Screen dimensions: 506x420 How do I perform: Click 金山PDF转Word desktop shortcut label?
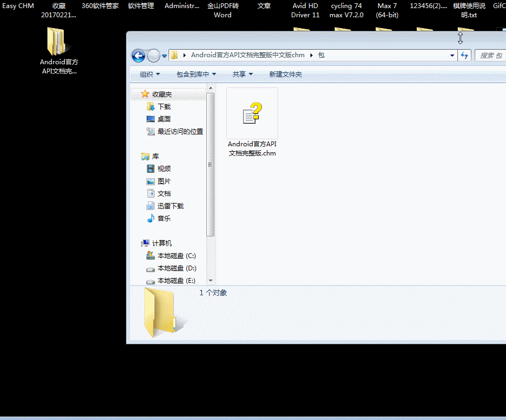[x=222, y=10]
